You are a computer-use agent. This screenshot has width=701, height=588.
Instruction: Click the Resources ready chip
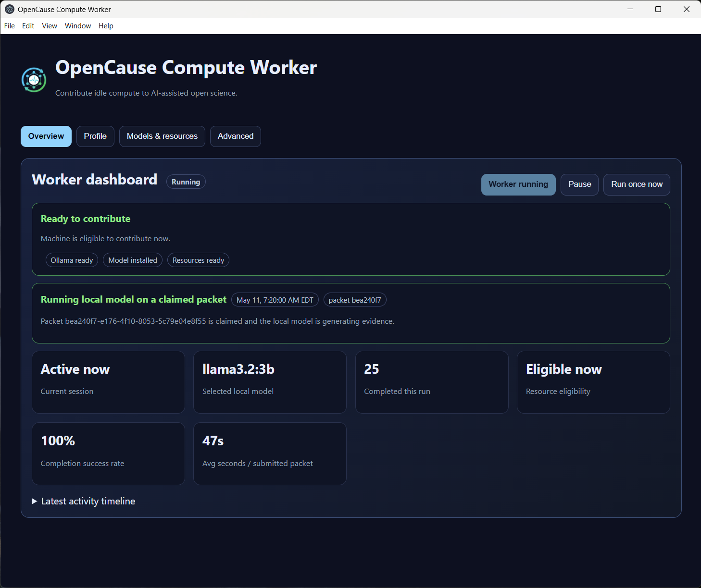pos(198,260)
